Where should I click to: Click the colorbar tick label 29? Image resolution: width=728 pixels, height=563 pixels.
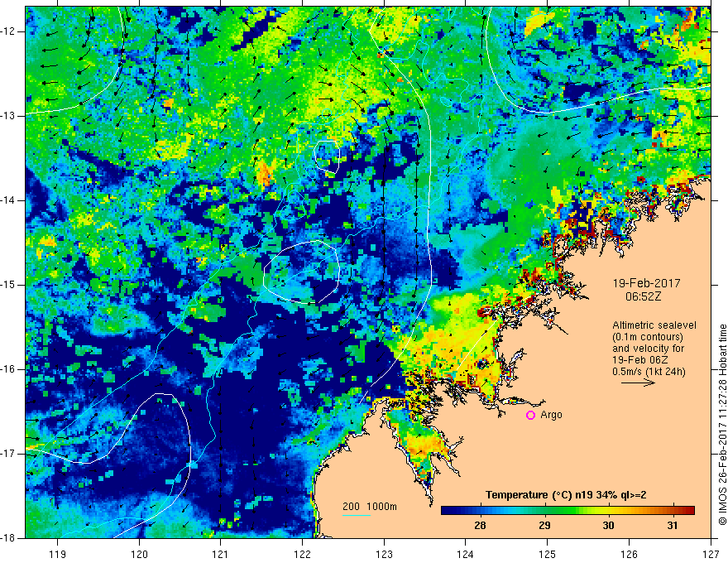544,526
